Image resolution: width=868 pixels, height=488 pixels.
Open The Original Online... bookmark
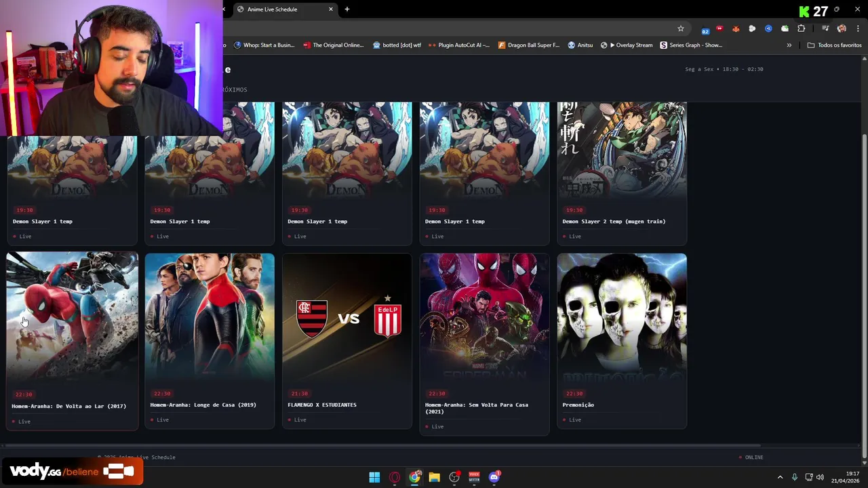pyautogui.click(x=334, y=45)
